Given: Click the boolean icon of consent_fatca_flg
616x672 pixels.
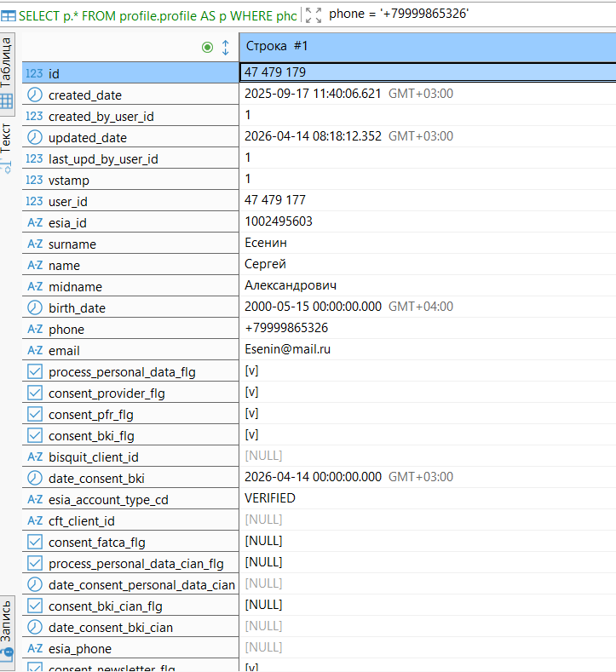Looking at the screenshot, I should [x=35, y=543].
